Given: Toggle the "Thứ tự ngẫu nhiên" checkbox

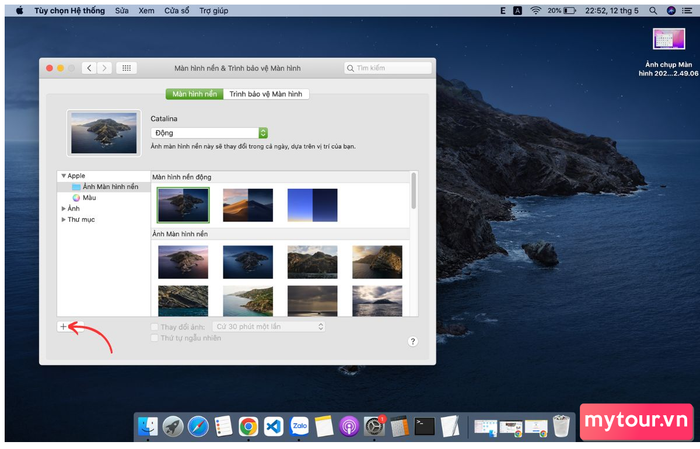Looking at the screenshot, I should point(154,338).
